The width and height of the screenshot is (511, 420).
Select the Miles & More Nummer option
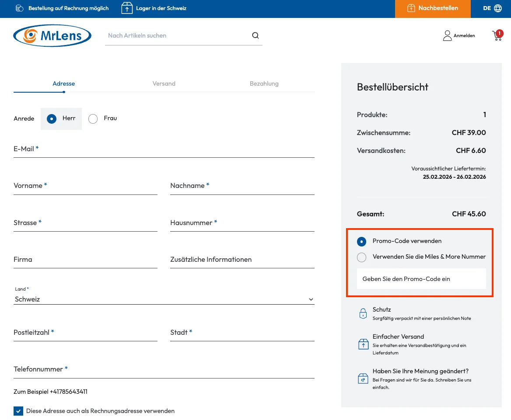point(361,257)
